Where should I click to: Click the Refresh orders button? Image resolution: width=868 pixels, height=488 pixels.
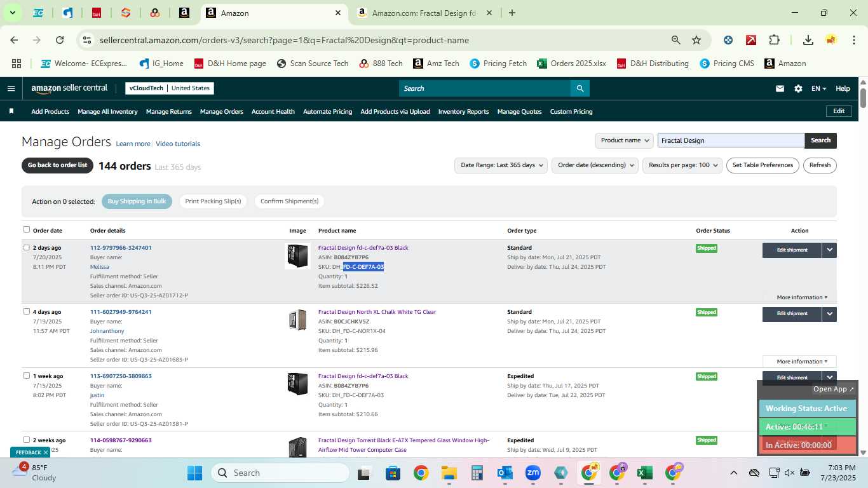click(820, 165)
